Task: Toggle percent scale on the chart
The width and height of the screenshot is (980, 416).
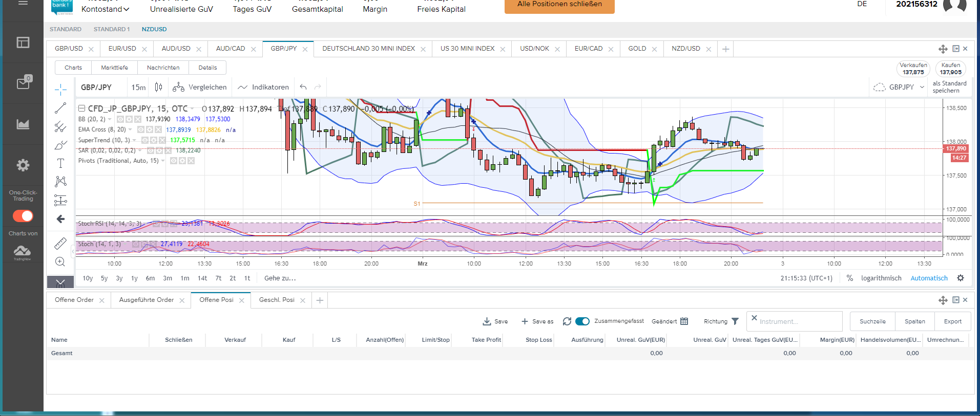Action: [x=850, y=278]
